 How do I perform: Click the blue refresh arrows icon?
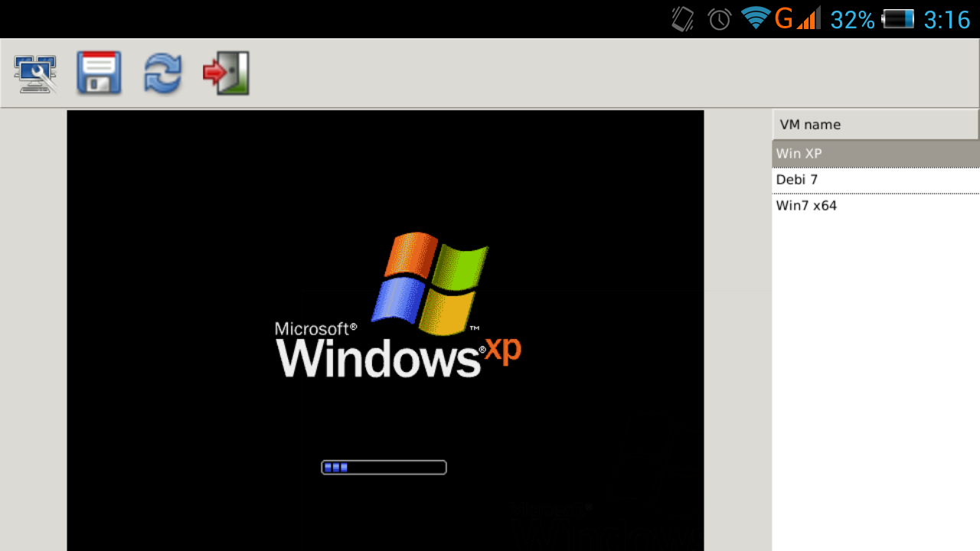pos(162,73)
